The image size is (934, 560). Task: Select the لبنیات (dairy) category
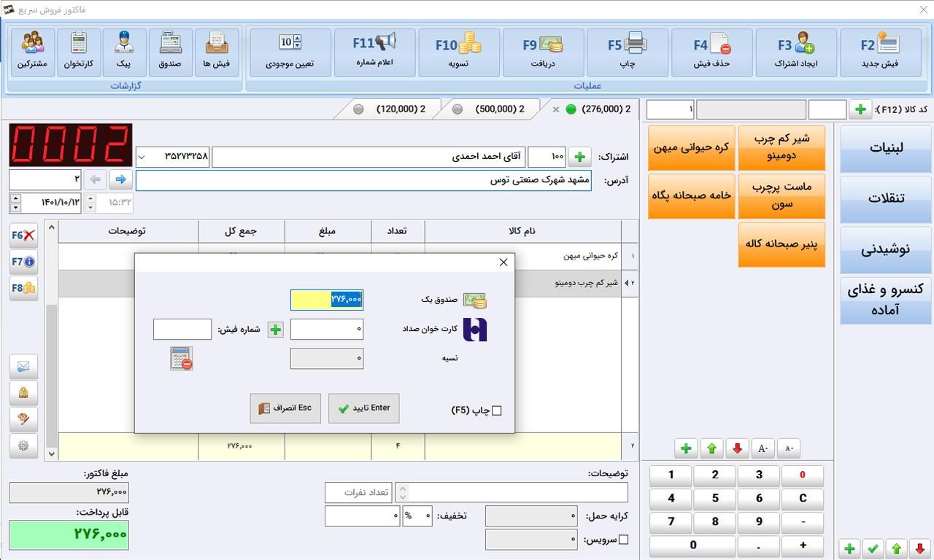[x=886, y=148]
